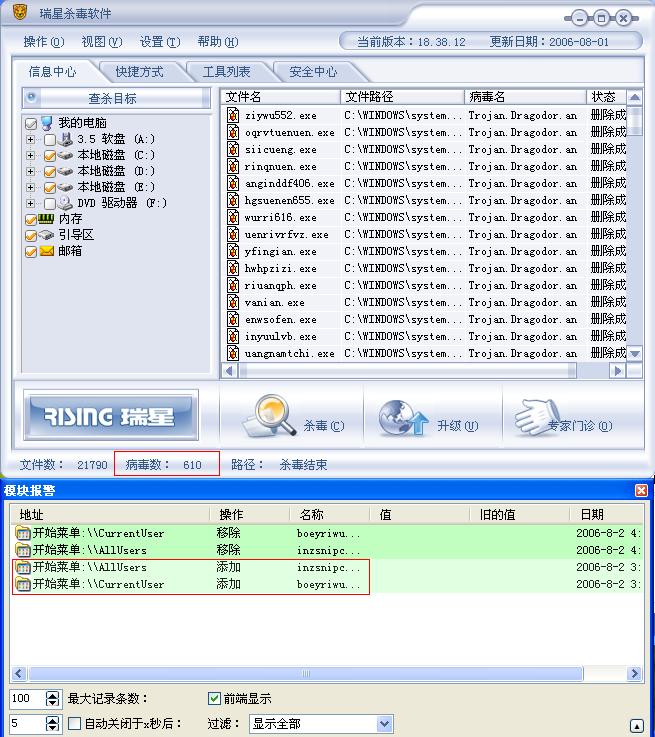Click the My Computer (我的电脑) icon

[47, 123]
